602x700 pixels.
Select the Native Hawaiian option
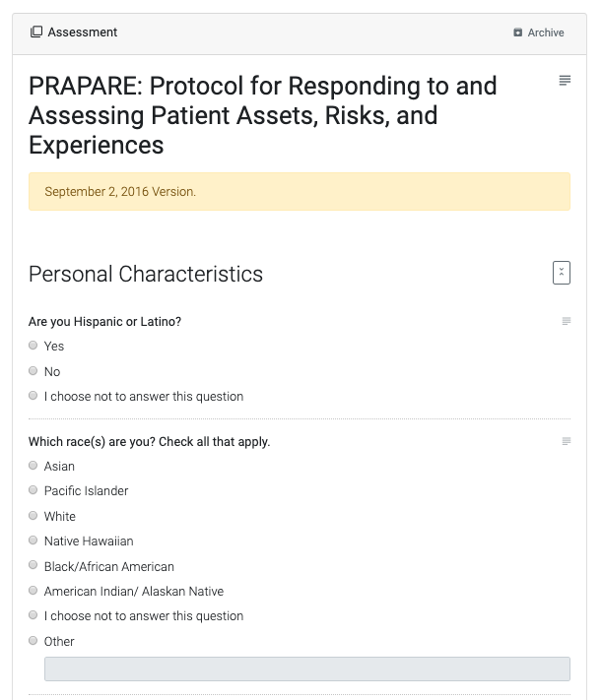pyautogui.click(x=33, y=541)
